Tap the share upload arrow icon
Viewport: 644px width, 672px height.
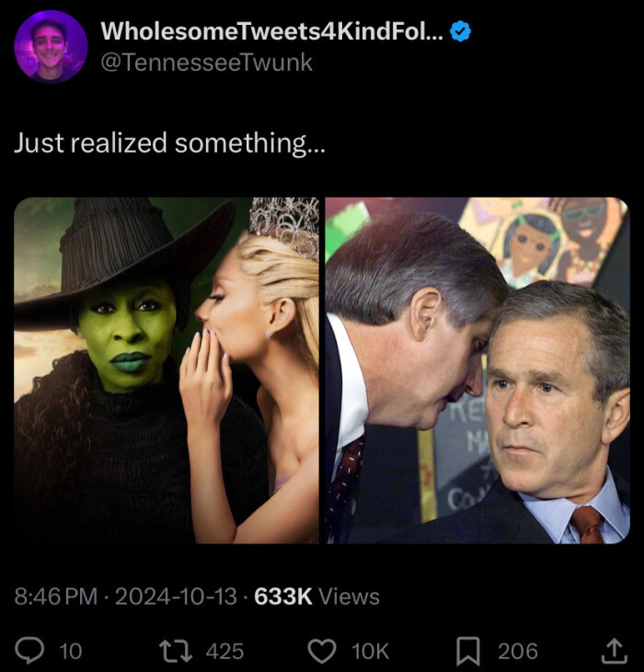pos(613,651)
